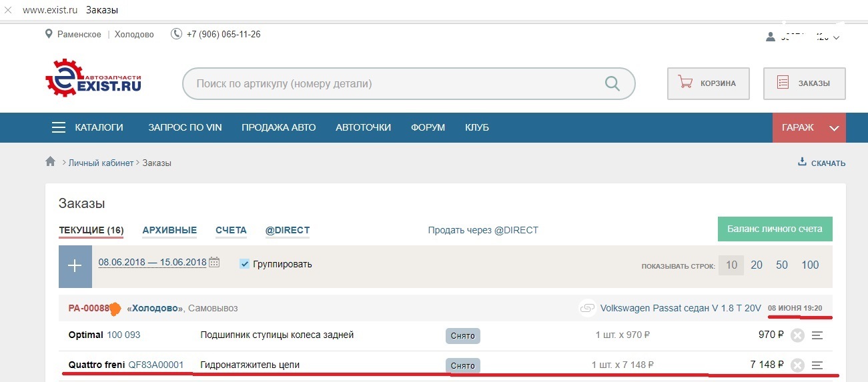
Task: Focus the article number search field
Action: click(408, 84)
